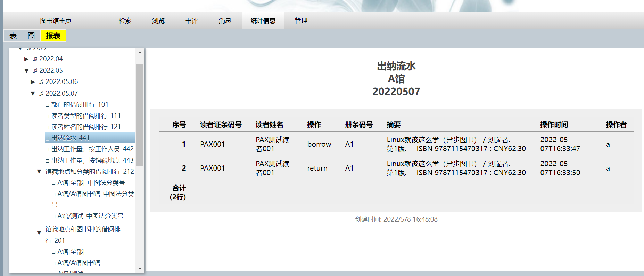Viewport: 644px width, 276px height.
Task: Open the 检索 menu item
Action: click(125, 21)
